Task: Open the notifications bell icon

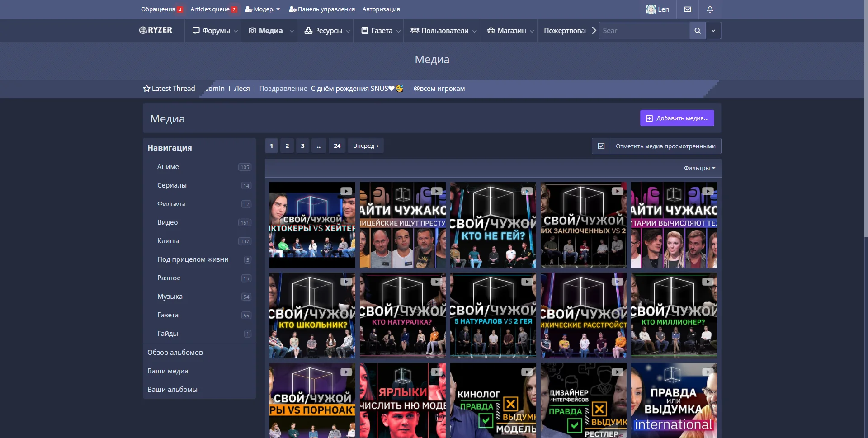Action: tap(710, 9)
